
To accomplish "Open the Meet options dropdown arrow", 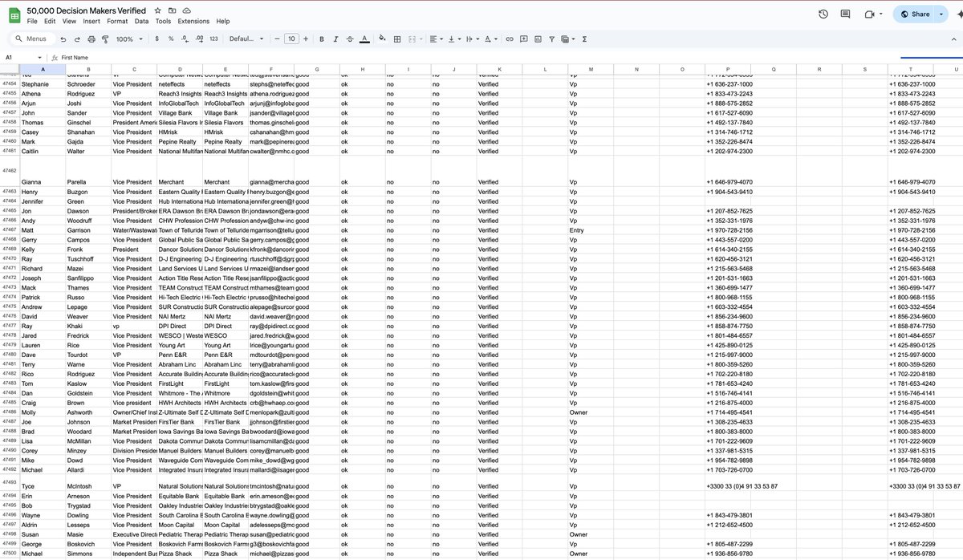I will [x=881, y=14].
